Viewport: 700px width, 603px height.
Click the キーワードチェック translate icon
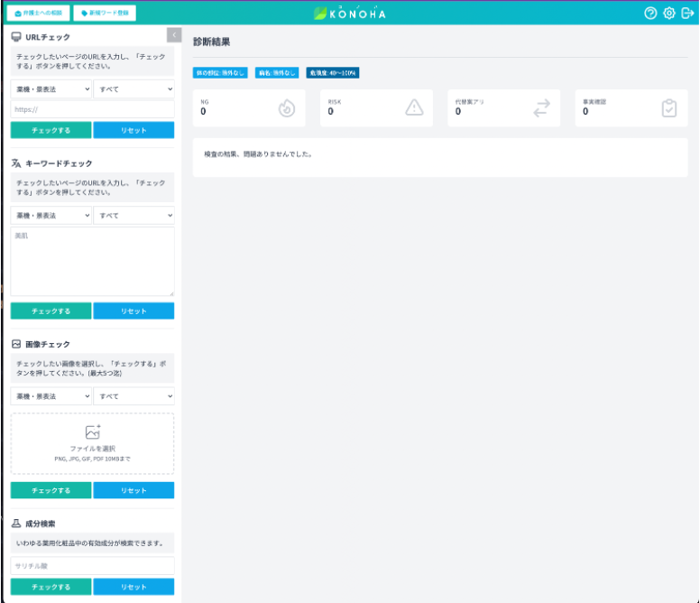point(16,163)
